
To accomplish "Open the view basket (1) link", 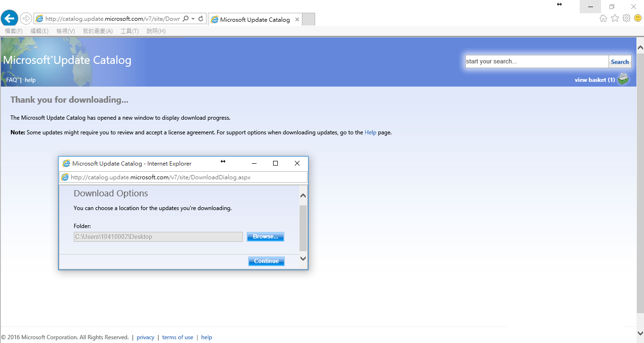I will point(595,80).
